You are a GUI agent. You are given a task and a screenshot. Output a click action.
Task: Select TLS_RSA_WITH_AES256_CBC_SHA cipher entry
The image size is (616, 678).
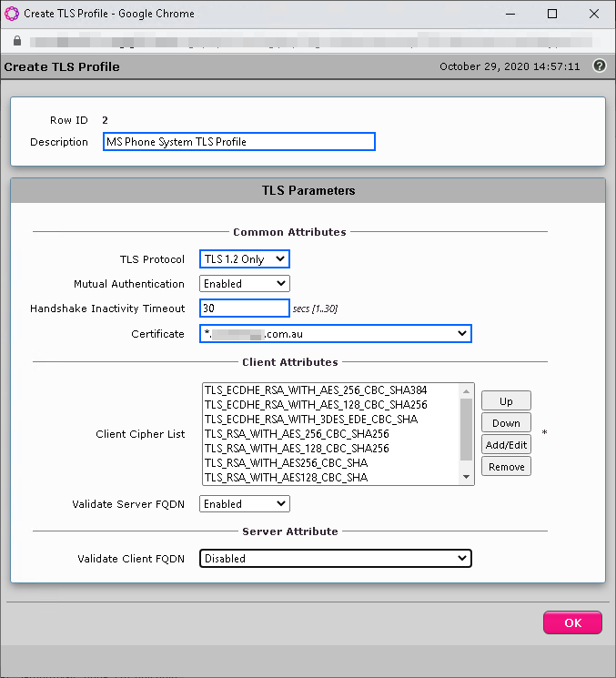287,462
